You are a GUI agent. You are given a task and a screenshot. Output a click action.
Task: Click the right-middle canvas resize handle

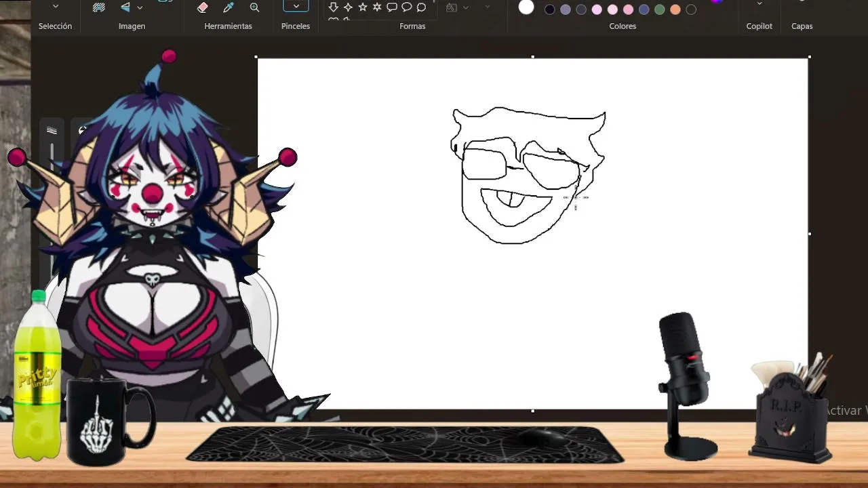click(x=810, y=234)
